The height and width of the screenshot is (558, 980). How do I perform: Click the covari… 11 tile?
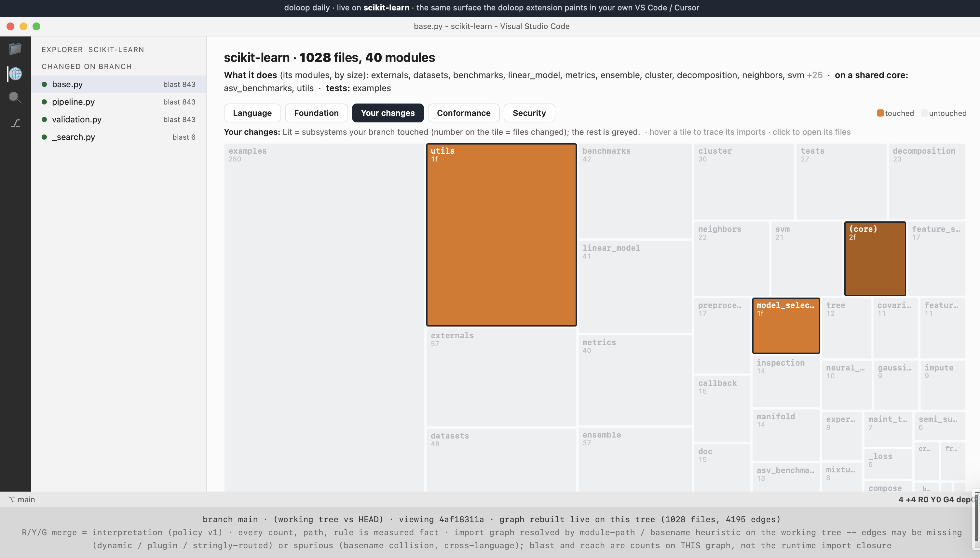click(x=895, y=328)
